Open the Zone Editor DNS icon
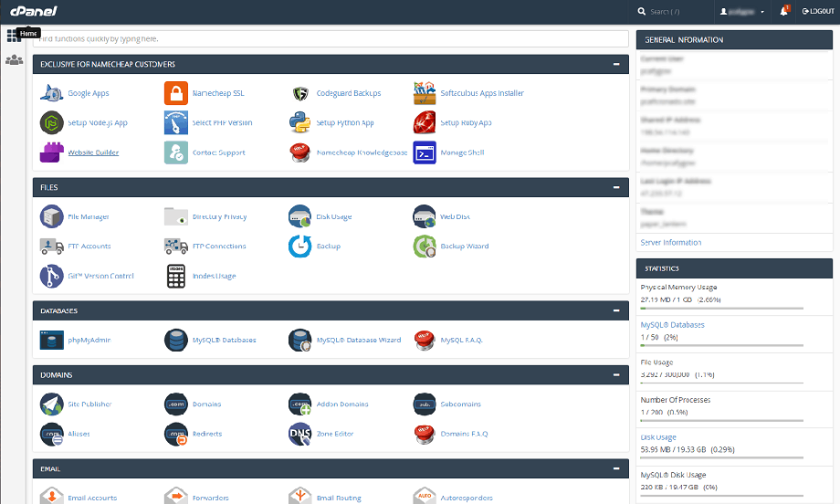840x504 pixels. (300, 434)
